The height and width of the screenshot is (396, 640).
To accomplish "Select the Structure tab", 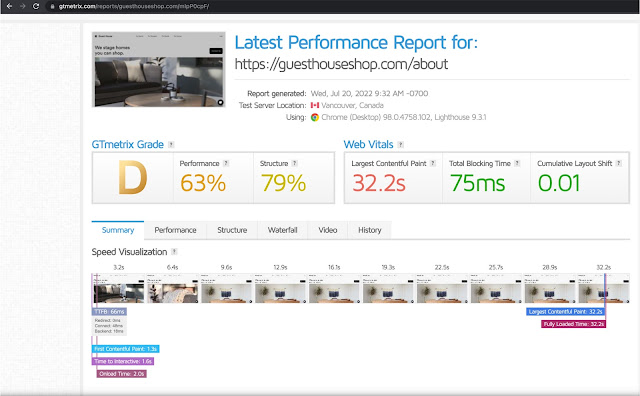I will click(232, 230).
